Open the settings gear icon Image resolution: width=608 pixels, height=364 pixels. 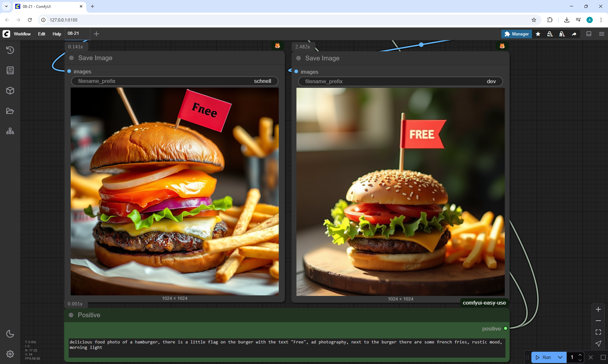pyautogui.click(x=10, y=354)
